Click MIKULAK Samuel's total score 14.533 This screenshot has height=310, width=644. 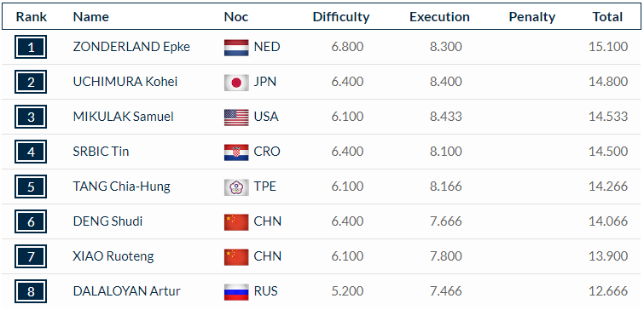tap(608, 117)
